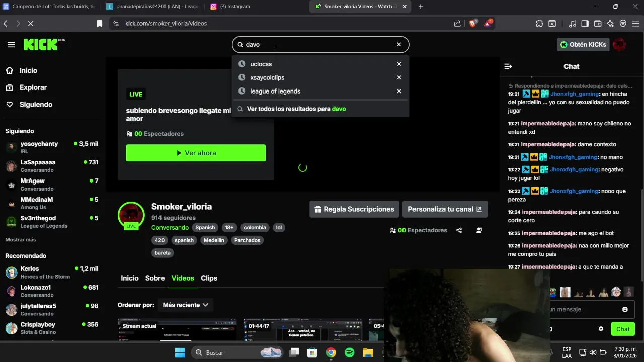Clear the search box with its X
644x362 pixels.
pyautogui.click(x=399, y=44)
